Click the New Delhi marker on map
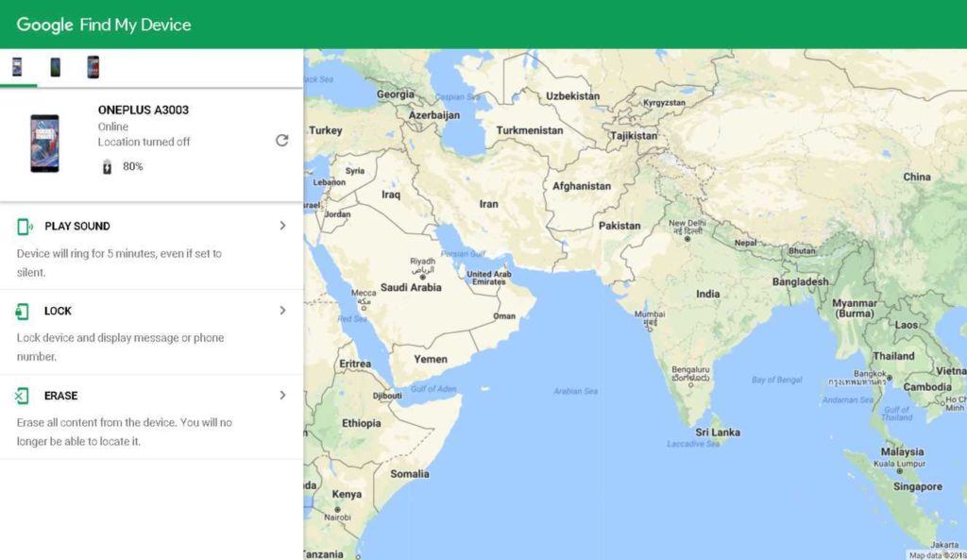The height and width of the screenshot is (560, 967). 687,239
